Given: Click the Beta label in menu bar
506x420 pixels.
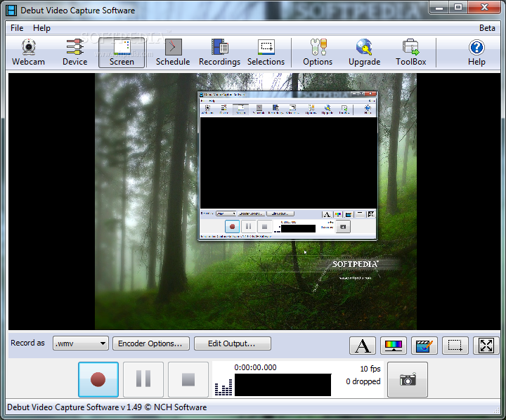Looking at the screenshot, I should (x=487, y=28).
